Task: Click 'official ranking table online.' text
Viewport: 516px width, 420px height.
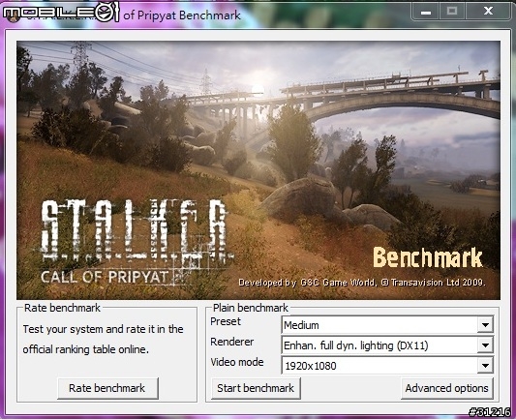Action: click(x=85, y=349)
